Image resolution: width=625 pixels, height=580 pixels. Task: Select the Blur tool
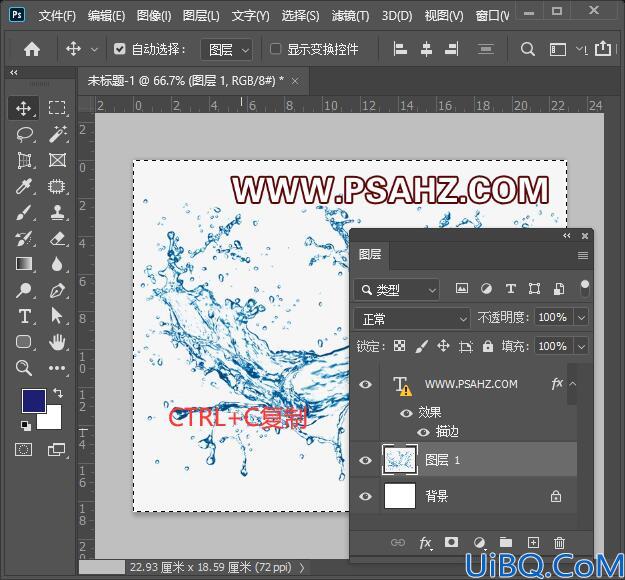pos(57,264)
